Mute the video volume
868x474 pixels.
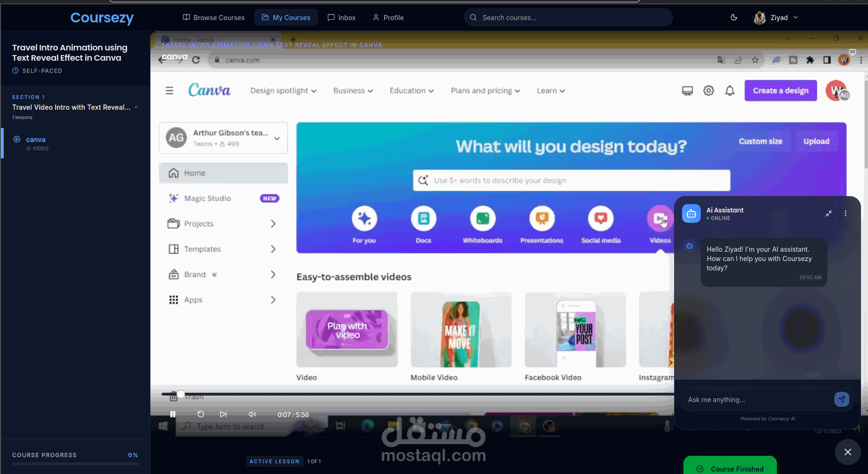[x=252, y=414]
